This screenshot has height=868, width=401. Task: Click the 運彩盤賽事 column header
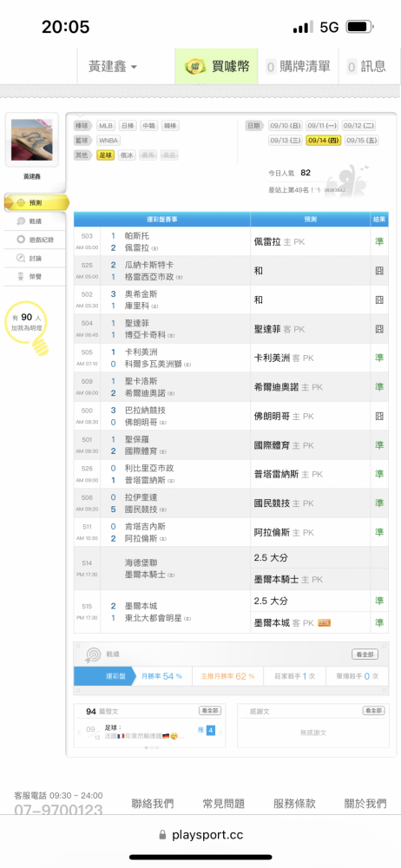tap(162, 220)
